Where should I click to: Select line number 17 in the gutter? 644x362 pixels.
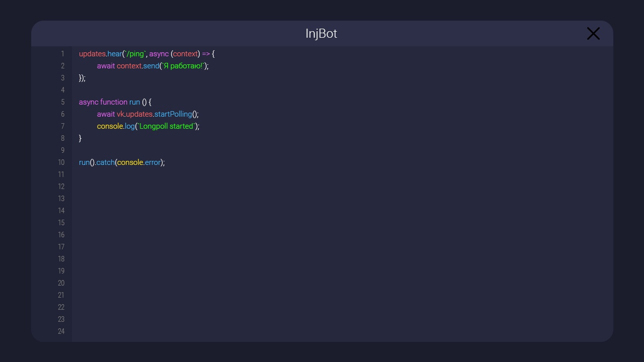point(61,247)
